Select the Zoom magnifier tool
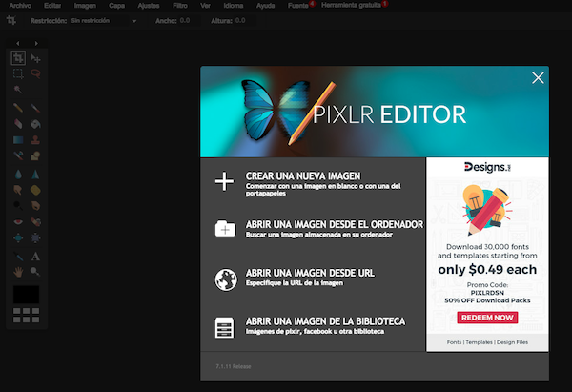Screen dimensions: 572x392 pyautogui.click(x=35, y=272)
